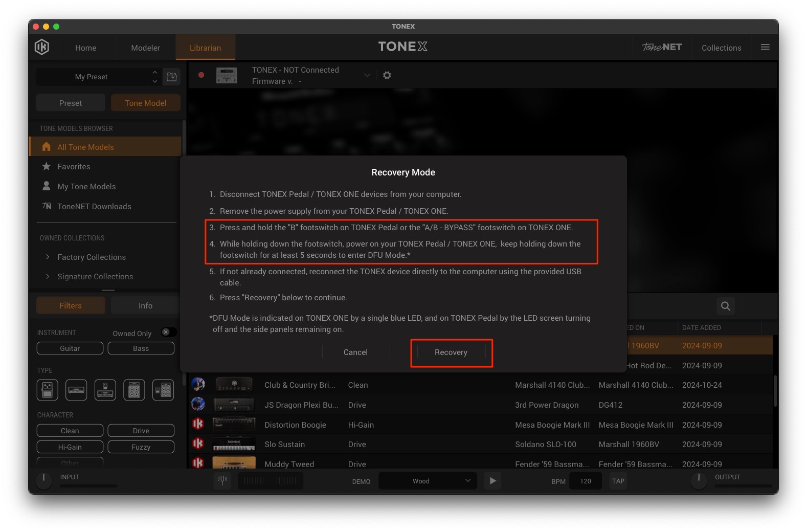
Task: Click the IK Multimedia logo icon
Action: pos(42,48)
